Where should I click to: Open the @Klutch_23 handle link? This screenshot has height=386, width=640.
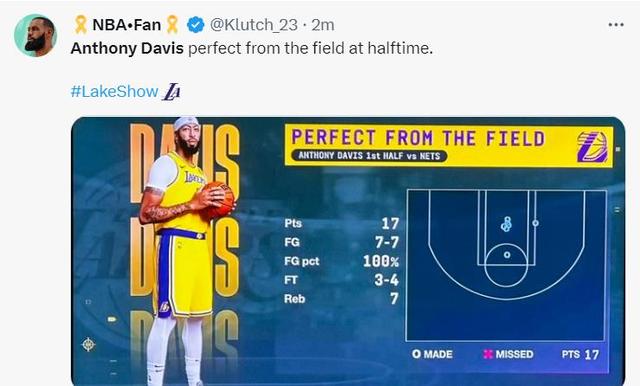(253, 25)
